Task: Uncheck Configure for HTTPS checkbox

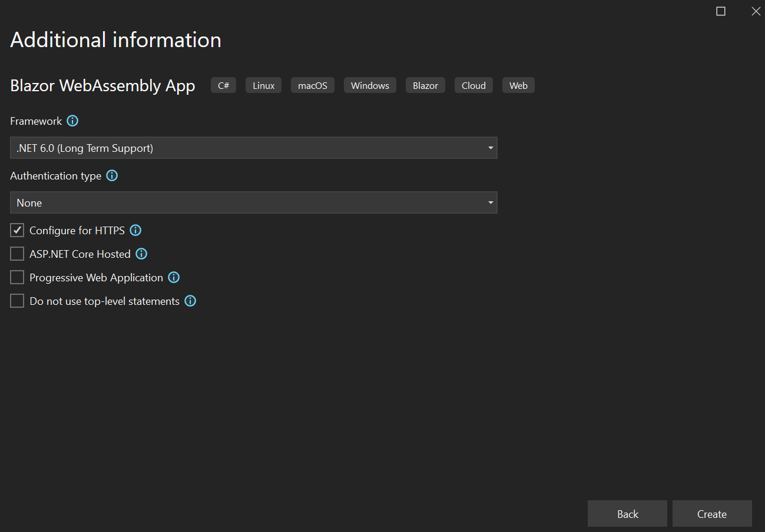Action: pyautogui.click(x=17, y=230)
